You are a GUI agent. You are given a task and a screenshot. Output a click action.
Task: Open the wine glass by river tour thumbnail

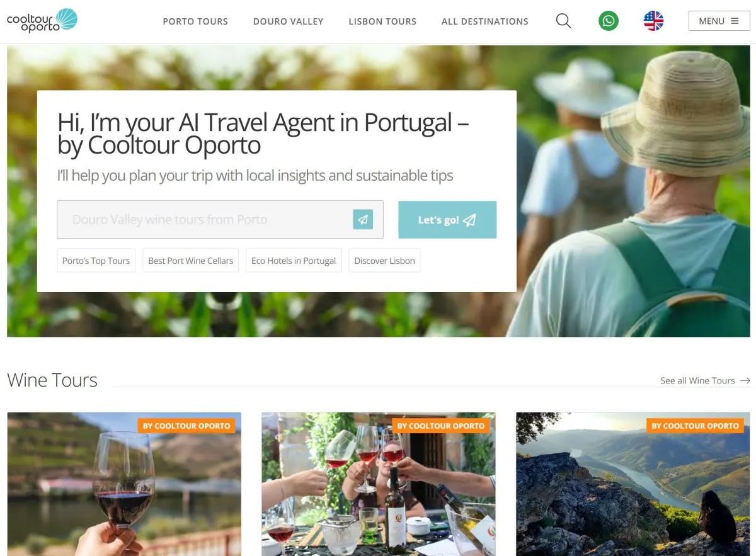[x=124, y=484]
